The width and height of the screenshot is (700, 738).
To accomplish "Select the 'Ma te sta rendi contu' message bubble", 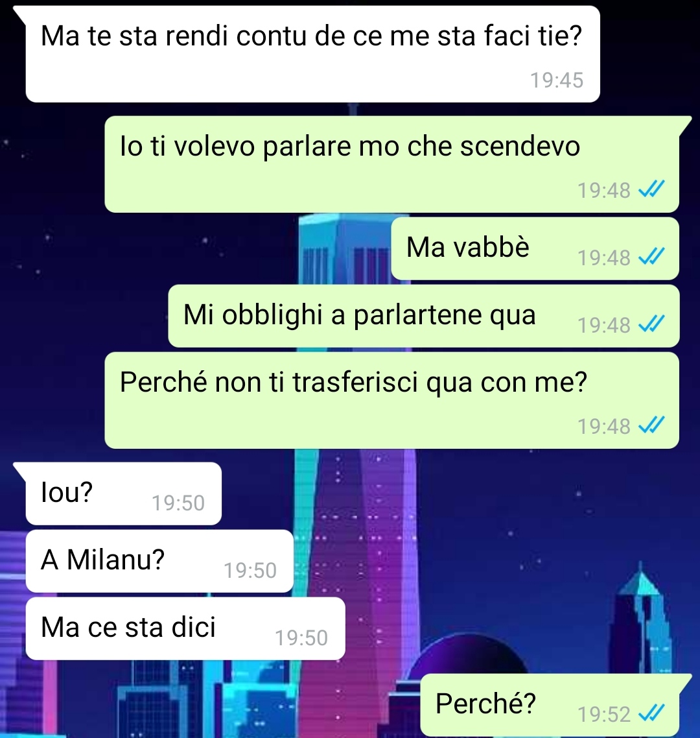I will 313,54.
